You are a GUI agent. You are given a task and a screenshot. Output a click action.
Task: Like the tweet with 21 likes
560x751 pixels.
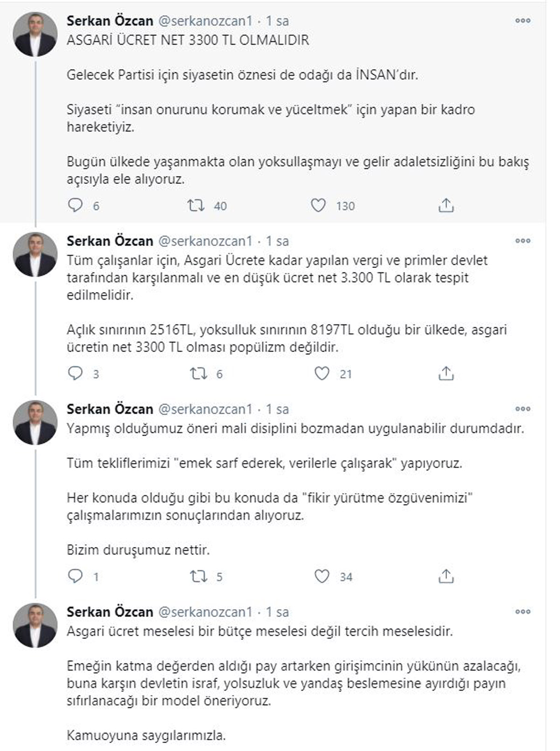(x=319, y=373)
